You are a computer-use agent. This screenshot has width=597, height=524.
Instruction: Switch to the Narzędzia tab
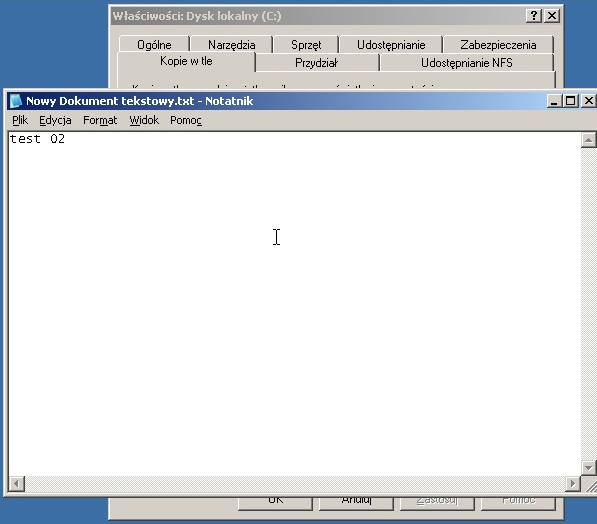(x=231, y=45)
